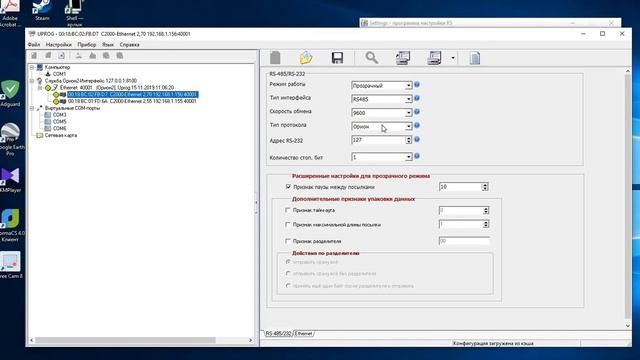The image size is (640, 360).
Task: Enable Признак разделителя checkbox
Action: [x=288, y=241]
